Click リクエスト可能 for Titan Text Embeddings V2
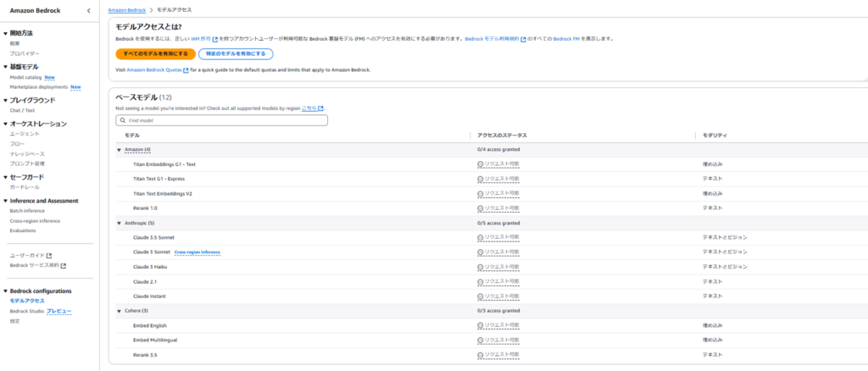Screen dimensions: 868x371 point(502,193)
